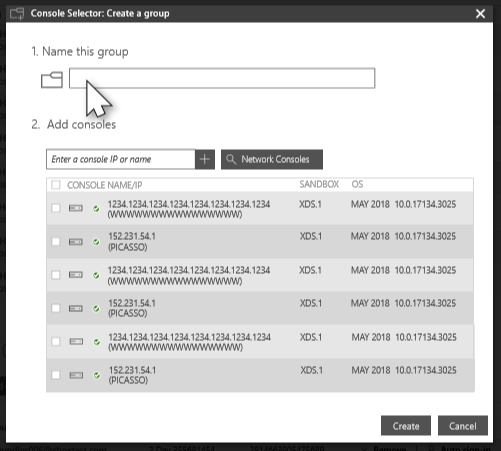Select the first 152.231.54.1 (PICASSO) entry
Viewport: 501px width, 451px height.
point(132,242)
